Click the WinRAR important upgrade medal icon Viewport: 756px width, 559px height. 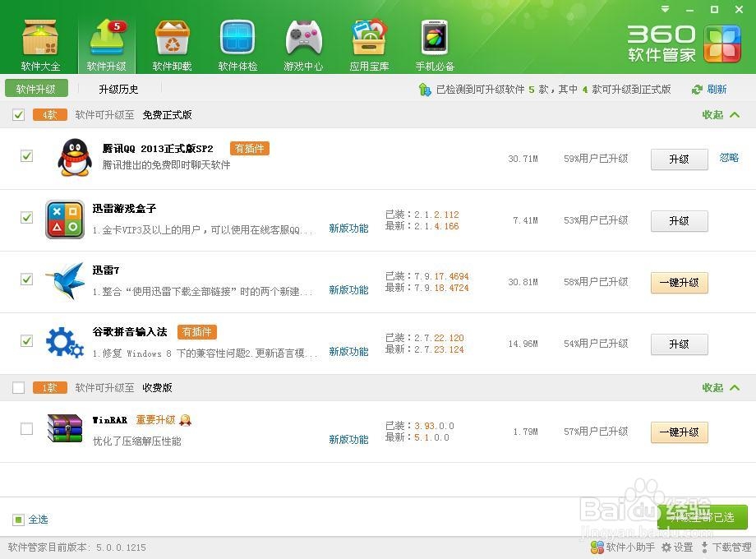point(185,421)
